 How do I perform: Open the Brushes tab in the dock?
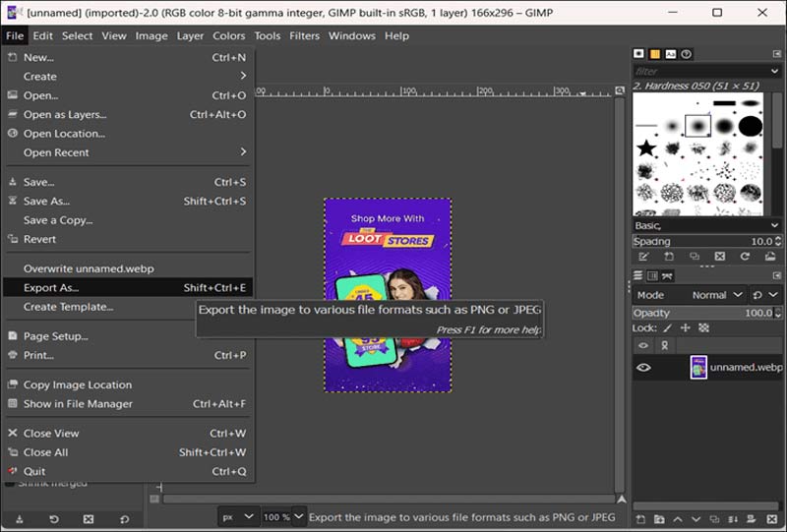coord(638,54)
